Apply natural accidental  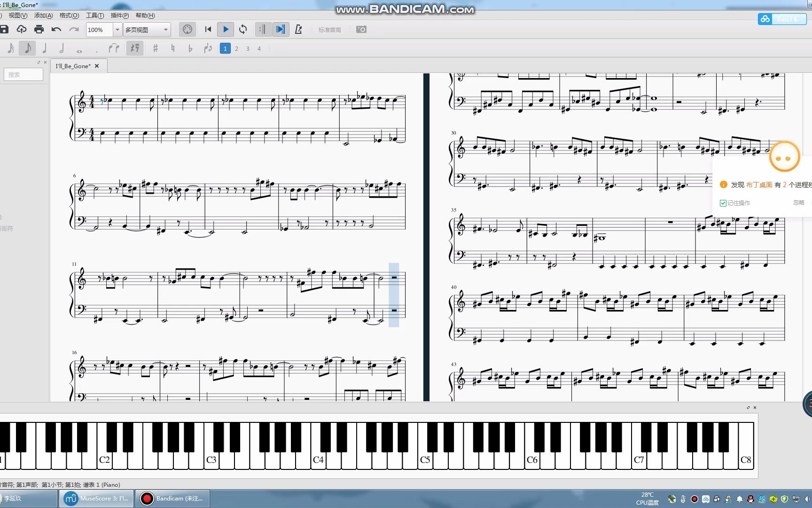coord(173,48)
